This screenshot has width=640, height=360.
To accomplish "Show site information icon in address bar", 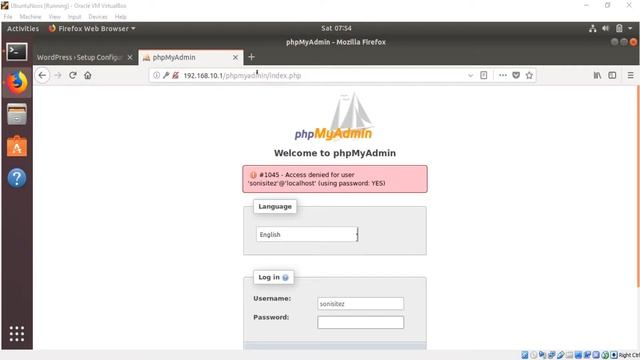I will [156, 76].
